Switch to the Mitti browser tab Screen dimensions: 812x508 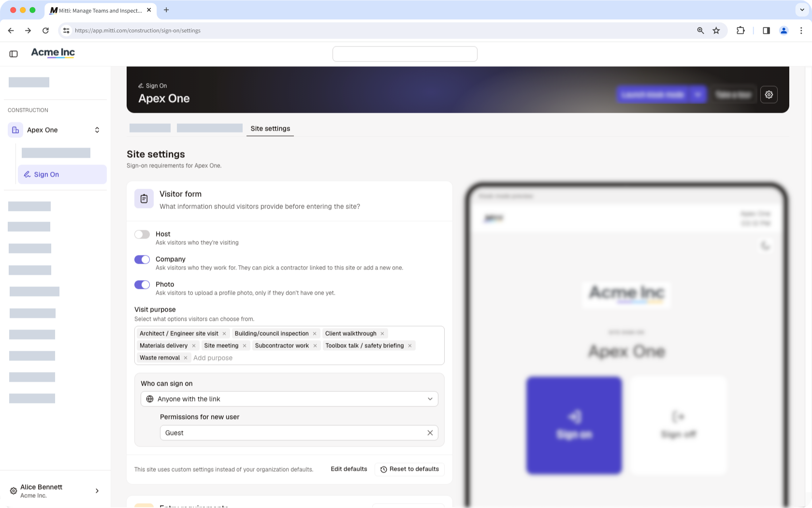101,10
